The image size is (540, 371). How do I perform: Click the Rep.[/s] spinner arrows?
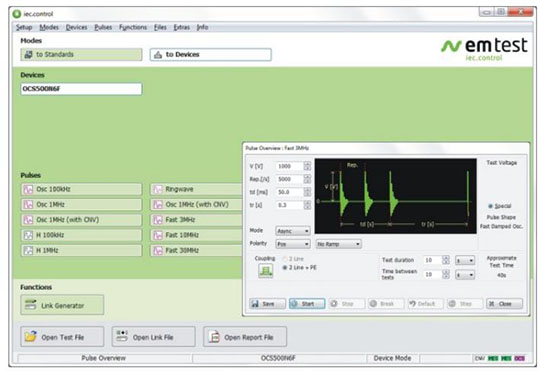(307, 179)
